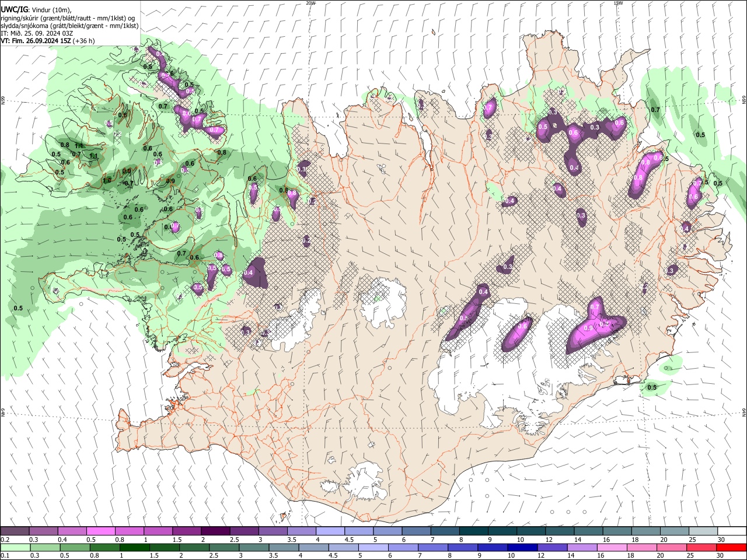Select the dark teal 8 swatch in top row
The height and width of the screenshot is (560, 747).
click(474, 531)
